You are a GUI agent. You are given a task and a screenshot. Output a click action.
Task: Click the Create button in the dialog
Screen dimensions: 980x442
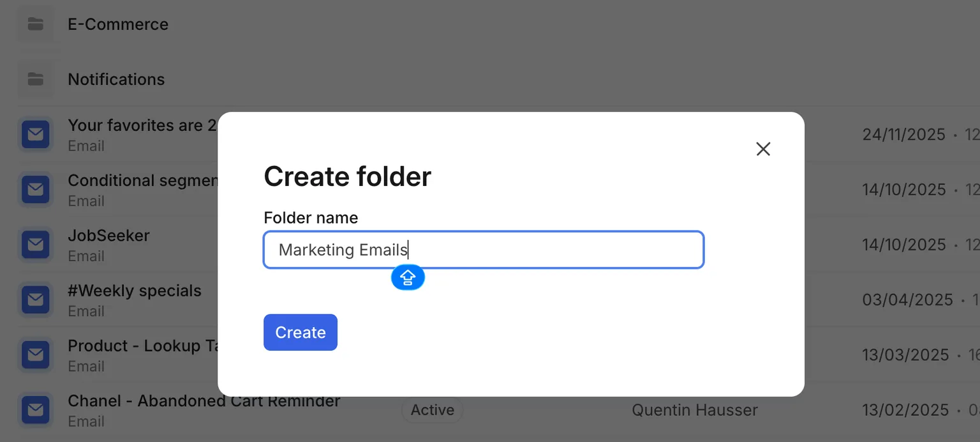click(301, 332)
